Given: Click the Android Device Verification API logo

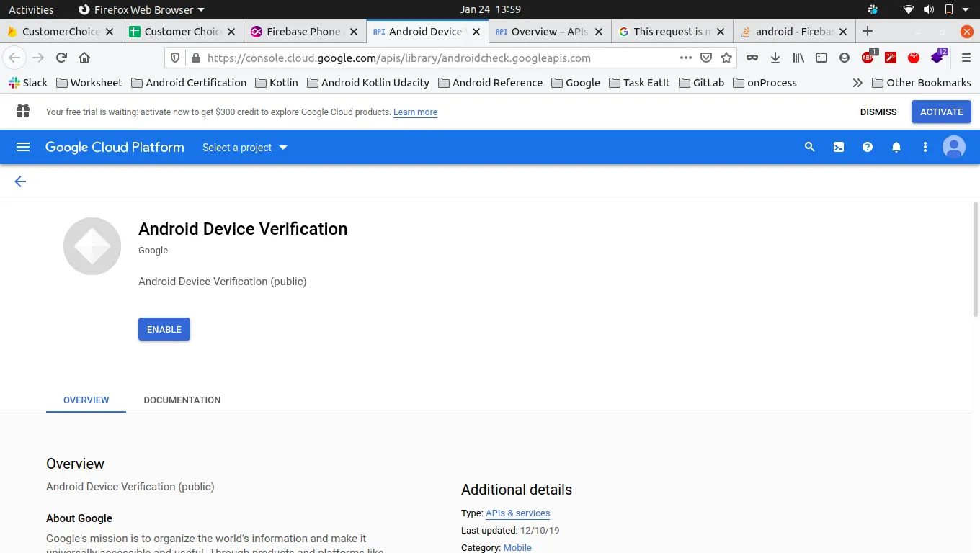Looking at the screenshot, I should pyautogui.click(x=92, y=246).
